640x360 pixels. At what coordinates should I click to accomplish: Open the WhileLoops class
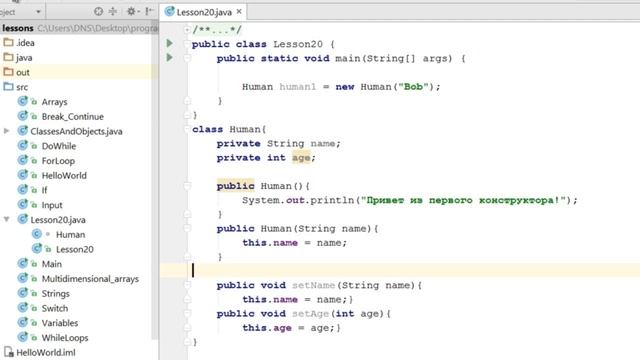65,337
